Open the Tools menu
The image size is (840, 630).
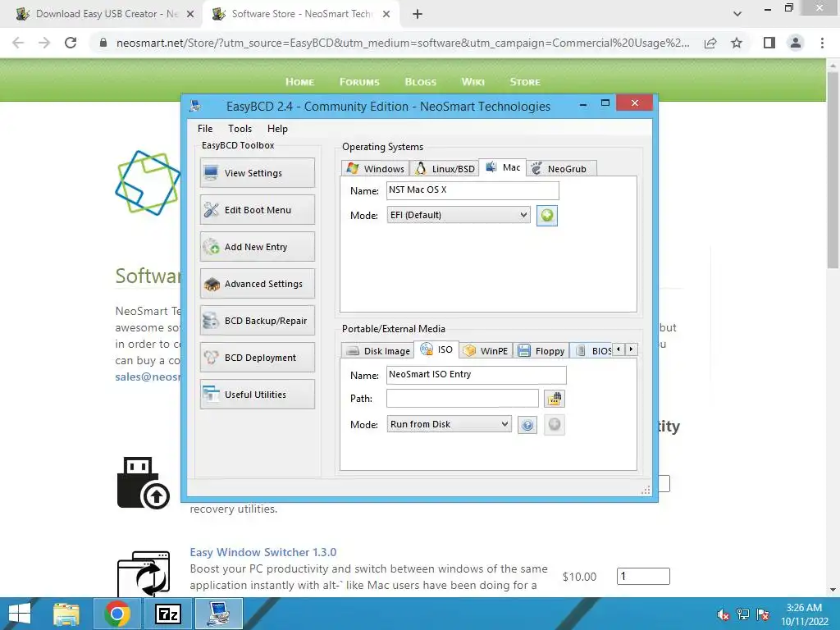[240, 129]
